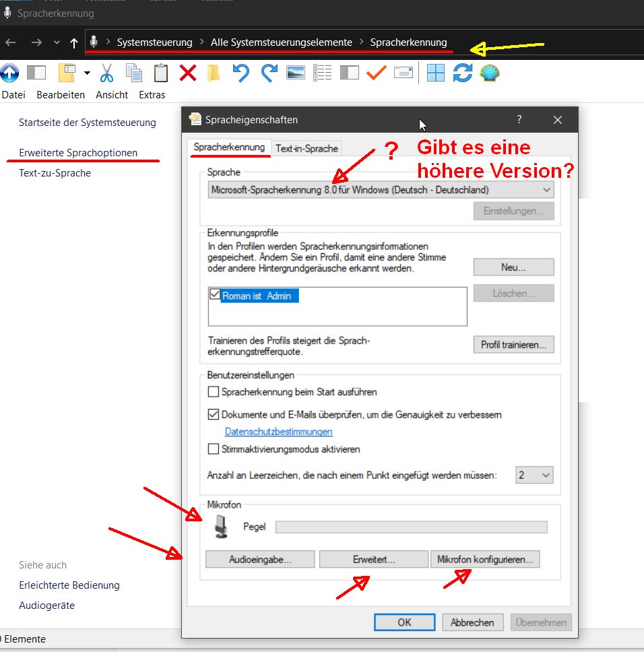Screen dimensions: 644x652
Task: Click the Erweitert... button
Action: [374, 559]
